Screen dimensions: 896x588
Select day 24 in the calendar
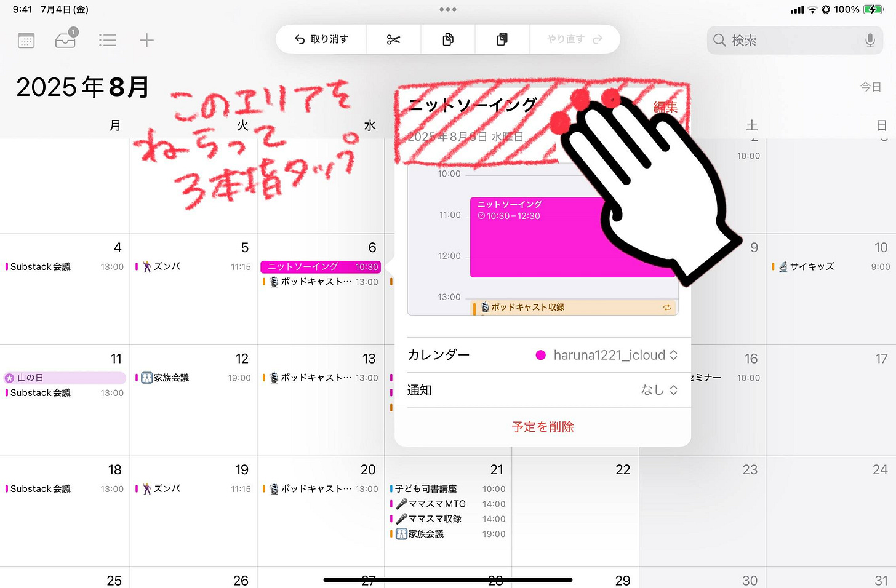pyautogui.click(x=880, y=470)
